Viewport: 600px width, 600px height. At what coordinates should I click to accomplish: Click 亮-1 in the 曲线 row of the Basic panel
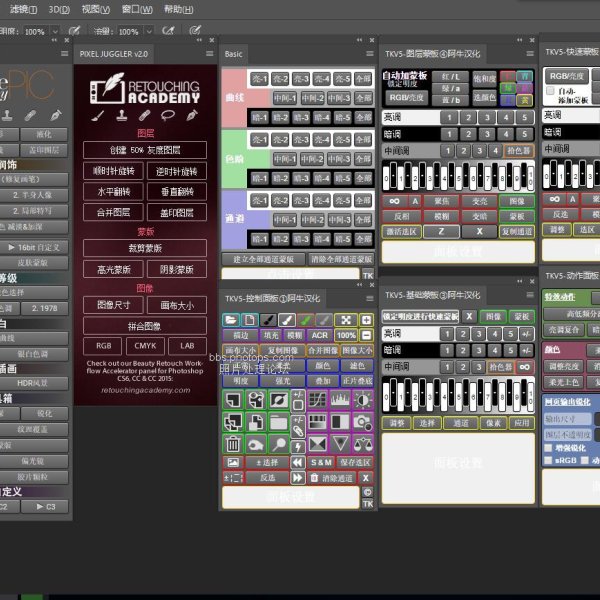click(259, 79)
